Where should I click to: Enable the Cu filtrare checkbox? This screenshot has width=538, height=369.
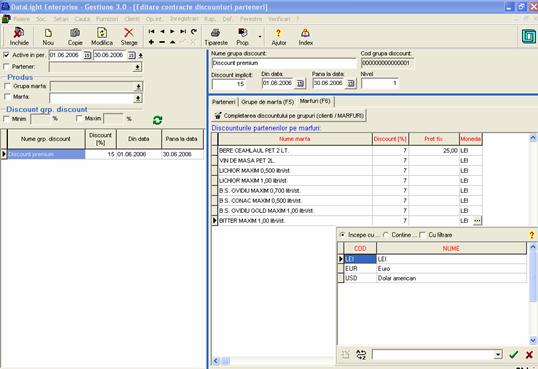[422, 235]
